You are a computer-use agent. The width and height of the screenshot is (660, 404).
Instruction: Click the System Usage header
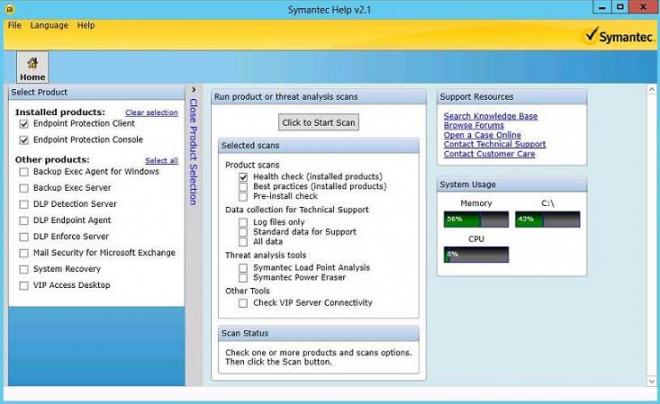pos(512,185)
